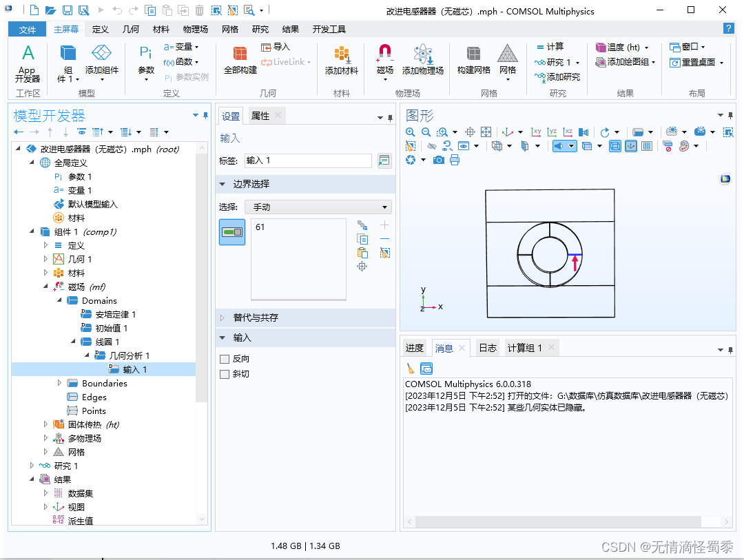
Task: Open the 选择 手动 dropdown
Action: (x=318, y=207)
